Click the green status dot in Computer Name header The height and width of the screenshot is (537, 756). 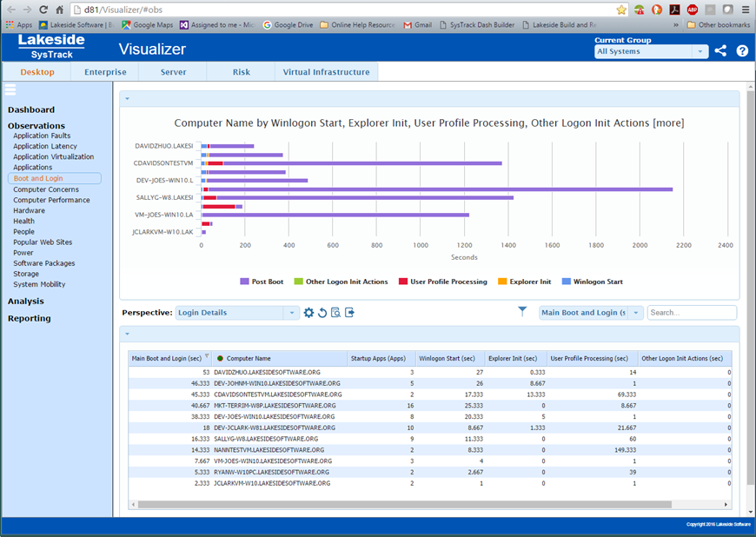pos(220,358)
